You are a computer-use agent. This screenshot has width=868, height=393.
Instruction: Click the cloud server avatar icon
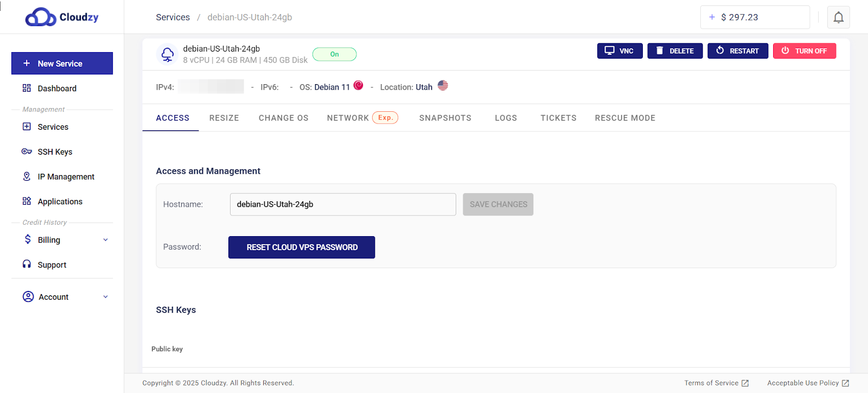click(x=167, y=54)
